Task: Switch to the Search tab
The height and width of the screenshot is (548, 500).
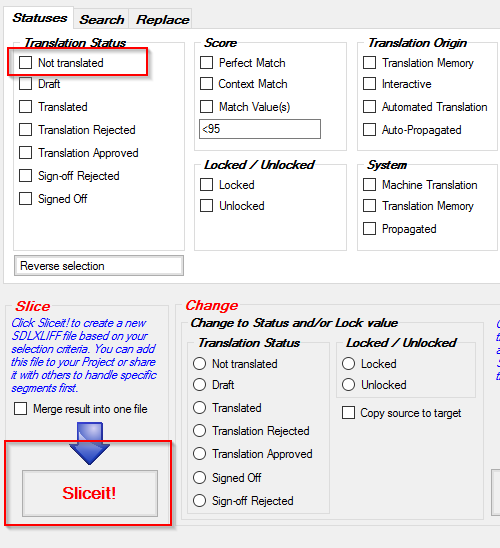Action: point(102,19)
